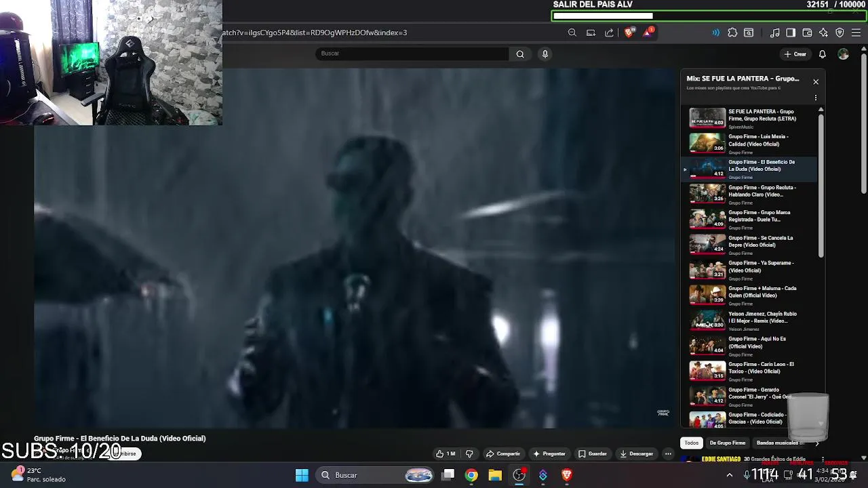Click the YouTube search magnifier button

[x=520, y=54]
